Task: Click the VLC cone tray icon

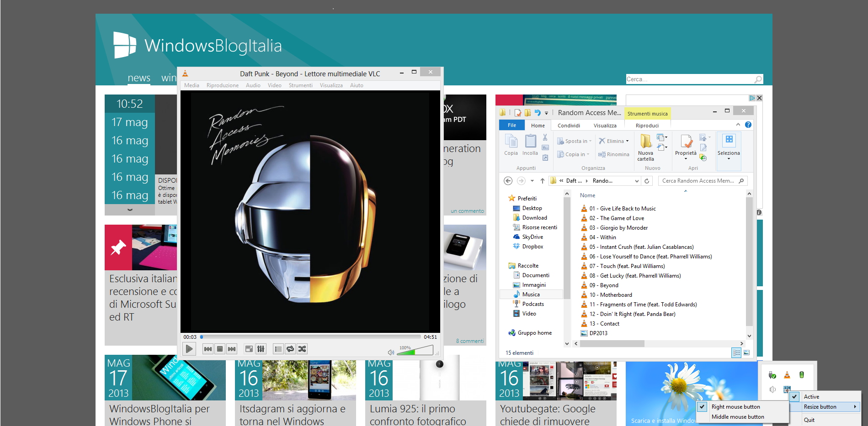Action: pyautogui.click(x=787, y=375)
